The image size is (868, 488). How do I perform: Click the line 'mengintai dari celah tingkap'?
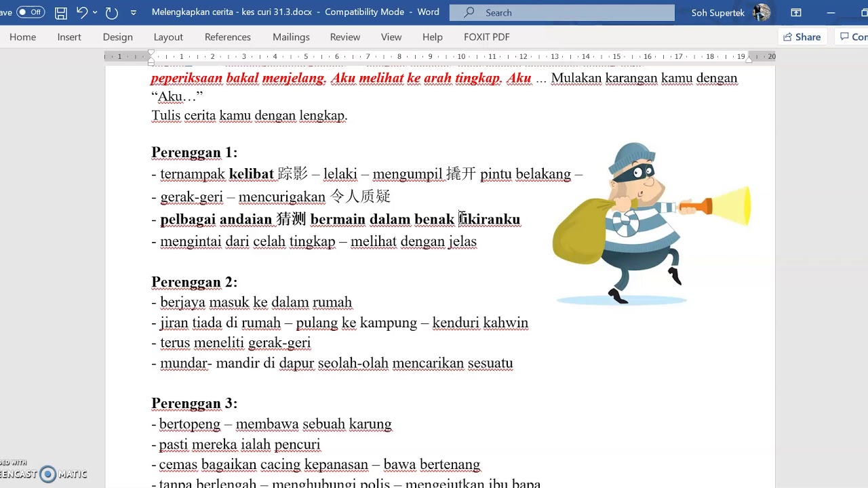click(x=248, y=242)
